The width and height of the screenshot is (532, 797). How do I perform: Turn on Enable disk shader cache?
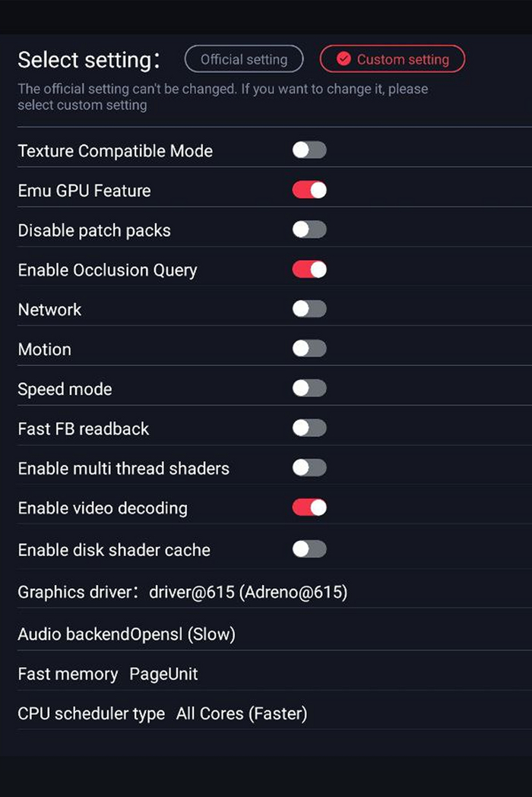click(x=309, y=549)
